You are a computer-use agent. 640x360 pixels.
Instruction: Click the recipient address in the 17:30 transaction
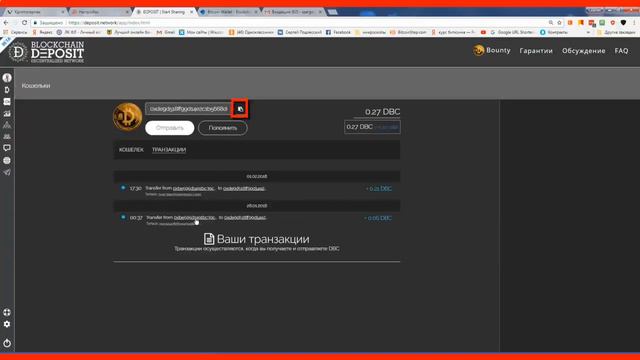tap(244, 189)
